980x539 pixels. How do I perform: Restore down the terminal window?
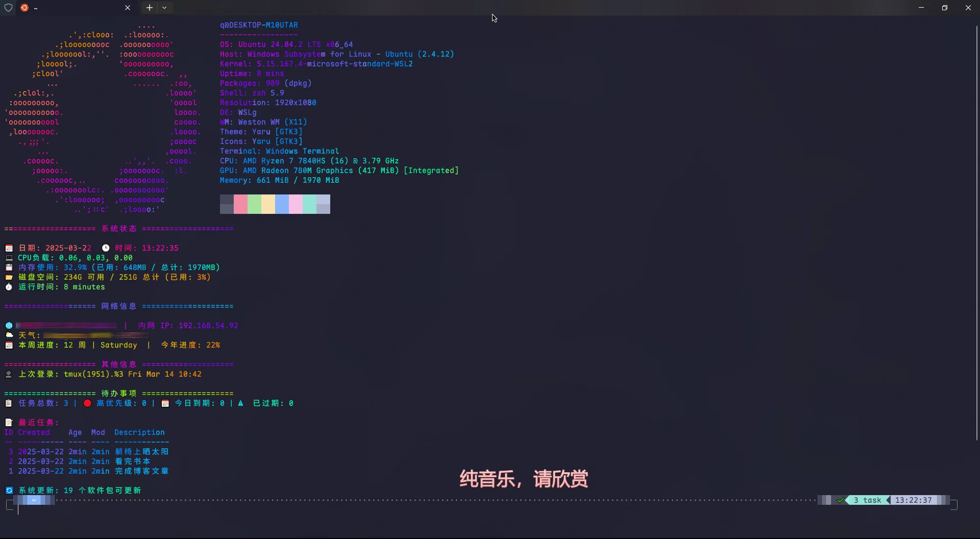pyautogui.click(x=944, y=8)
